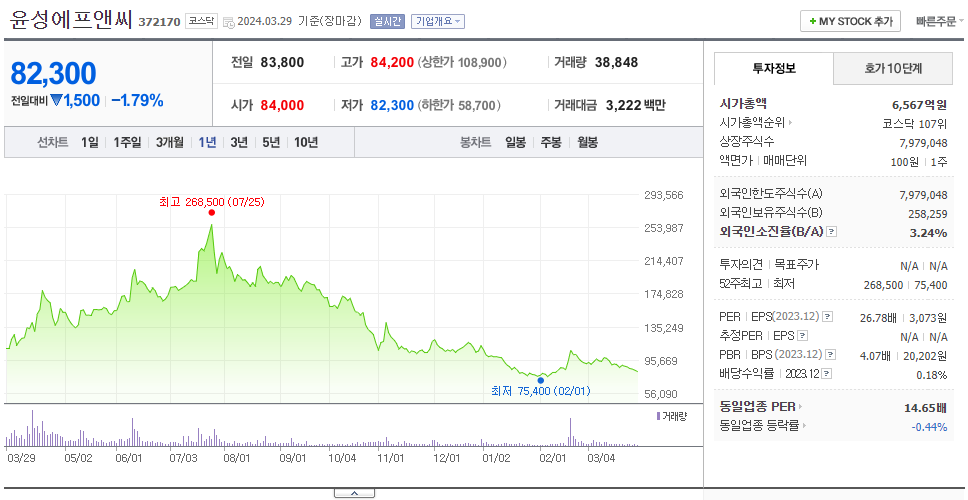The image size is (968, 500).
Task: Toggle the 실시간 real-time button
Action: tap(387, 22)
